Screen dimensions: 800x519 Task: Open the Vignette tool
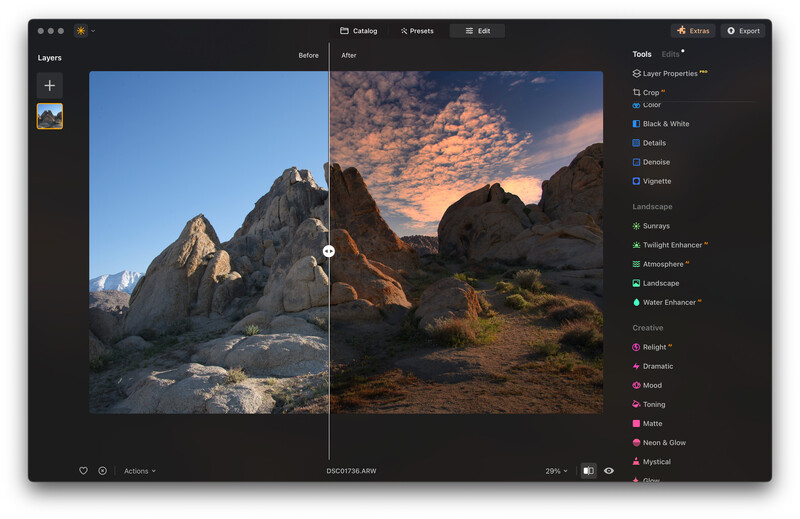click(652, 181)
